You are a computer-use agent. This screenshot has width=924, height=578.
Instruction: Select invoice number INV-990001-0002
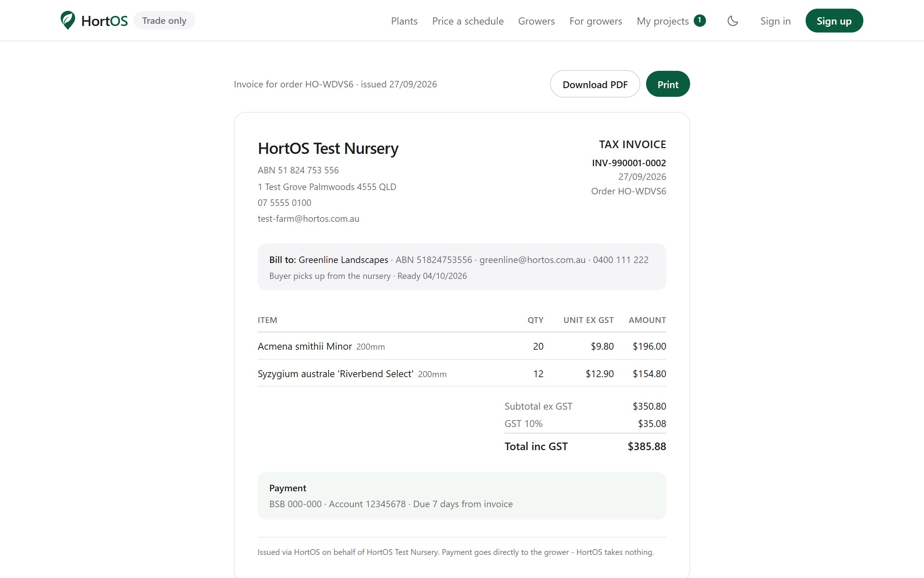tap(629, 163)
